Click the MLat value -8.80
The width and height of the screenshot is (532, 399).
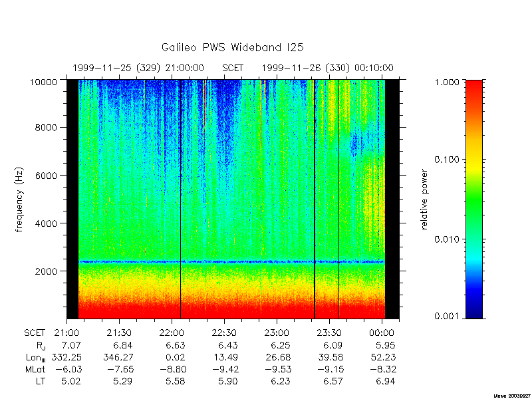(172, 369)
